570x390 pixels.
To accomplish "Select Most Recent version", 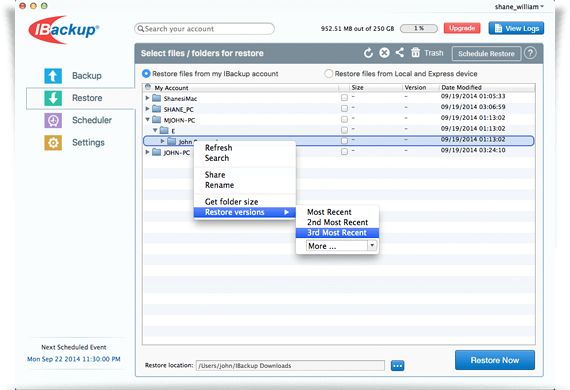I will (329, 212).
